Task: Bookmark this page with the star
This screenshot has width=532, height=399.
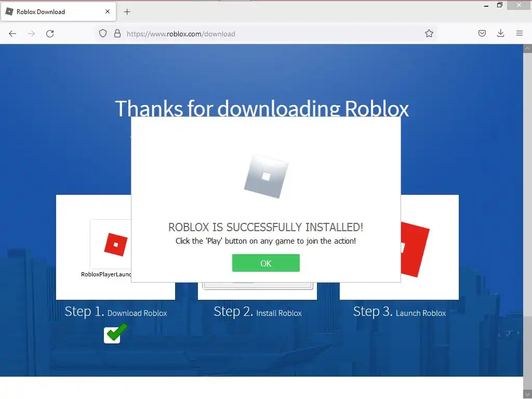Action: coord(429,34)
